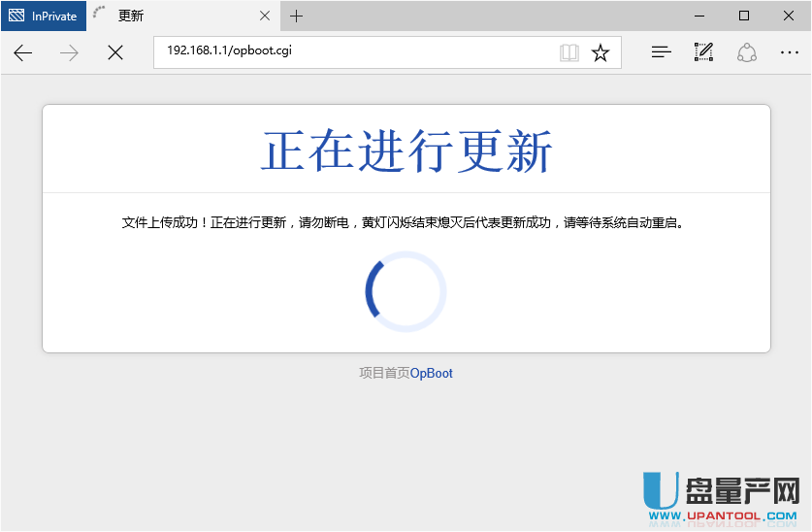The height and width of the screenshot is (532, 812).
Task: Maximize the browser window
Action: click(744, 16)
